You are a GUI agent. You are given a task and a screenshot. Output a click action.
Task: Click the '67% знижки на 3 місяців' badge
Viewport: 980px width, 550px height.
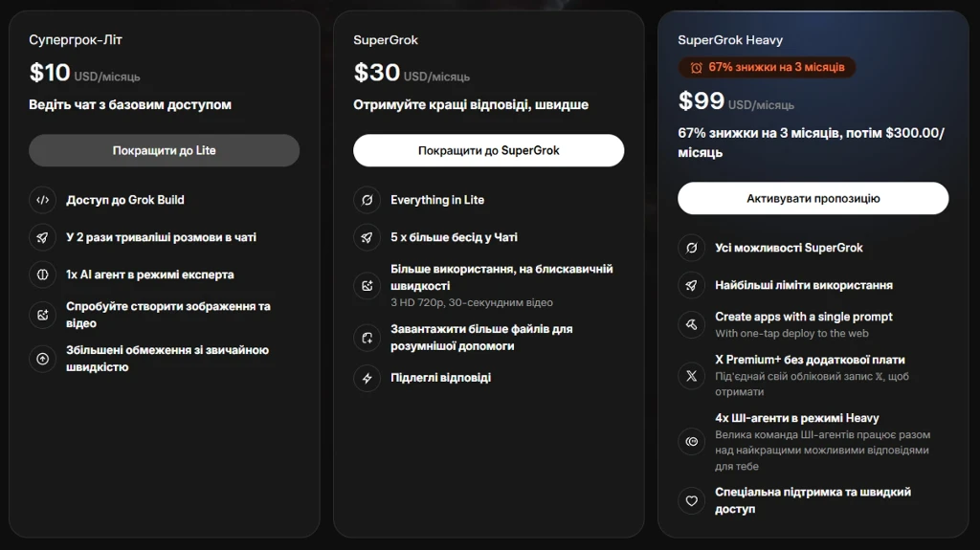click(767, 67)
